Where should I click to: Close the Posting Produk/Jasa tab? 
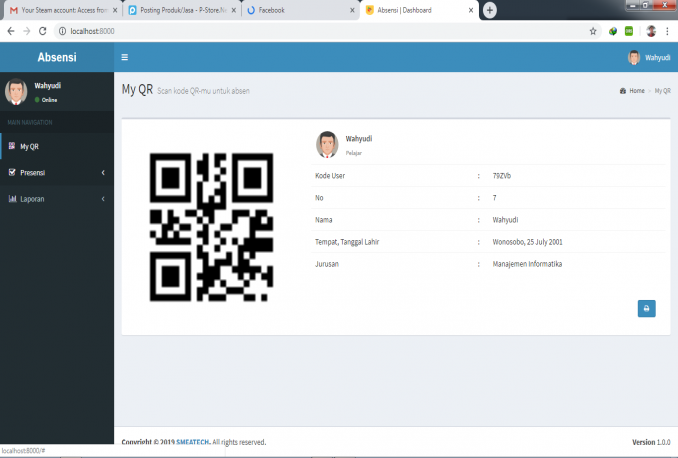click(x=233, y=10)
